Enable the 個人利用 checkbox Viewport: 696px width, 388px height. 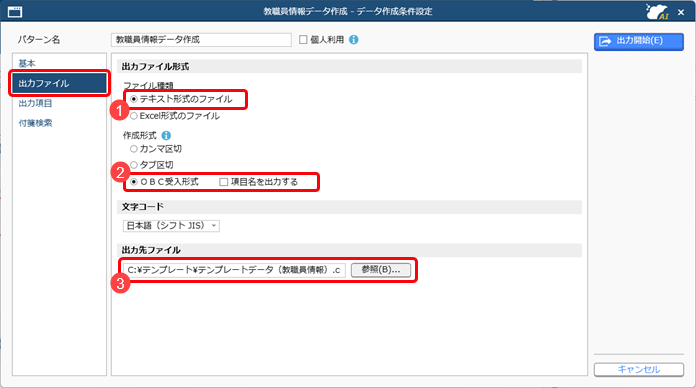[303, 40]
